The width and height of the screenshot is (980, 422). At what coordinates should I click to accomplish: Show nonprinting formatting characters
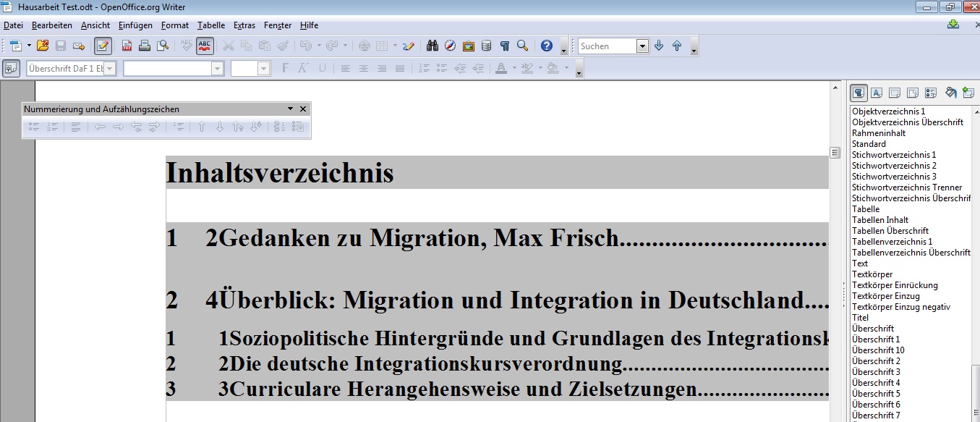point(505,46)
